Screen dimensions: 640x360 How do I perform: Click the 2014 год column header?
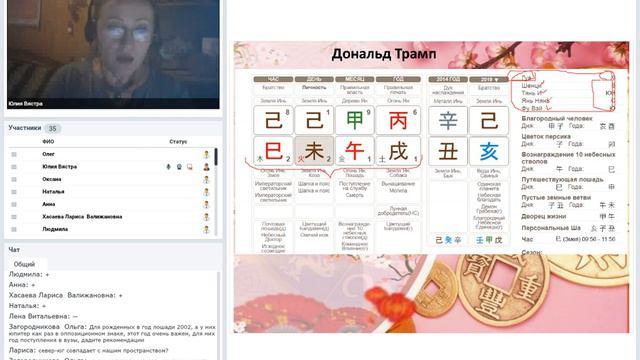447,79
